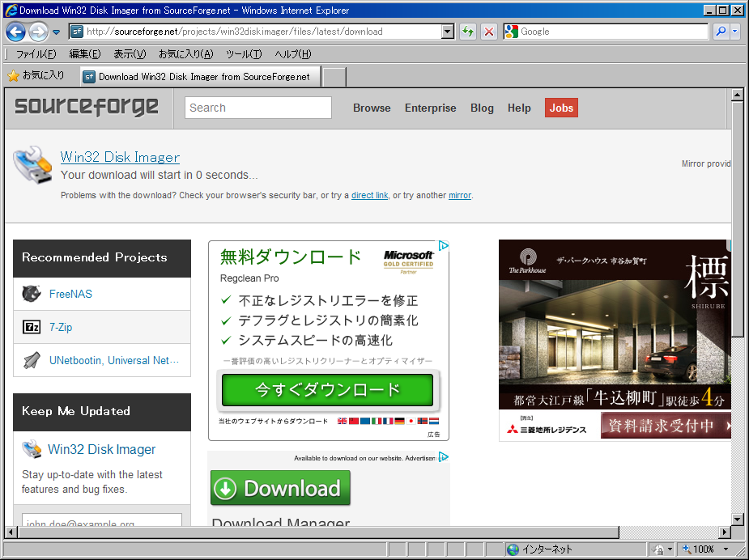Open recent pages dropdown next to Forward arrow
This screenshot has width=749, height=560.
(56, 32)
